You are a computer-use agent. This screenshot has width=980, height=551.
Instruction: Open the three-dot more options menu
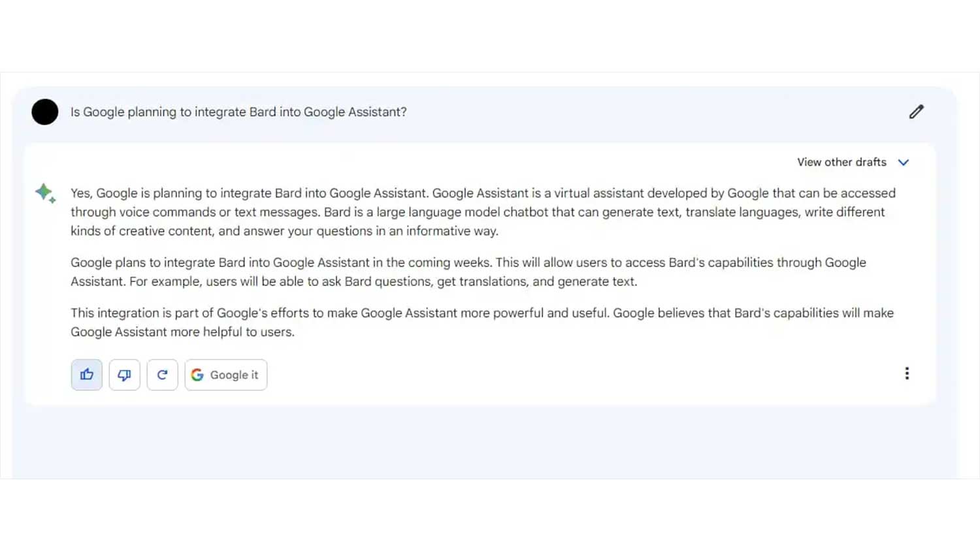point(907,373)
